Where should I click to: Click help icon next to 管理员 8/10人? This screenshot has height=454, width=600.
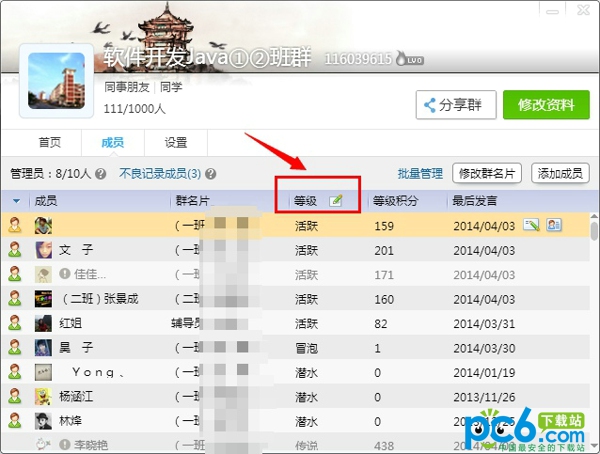(x=101, y=173)
